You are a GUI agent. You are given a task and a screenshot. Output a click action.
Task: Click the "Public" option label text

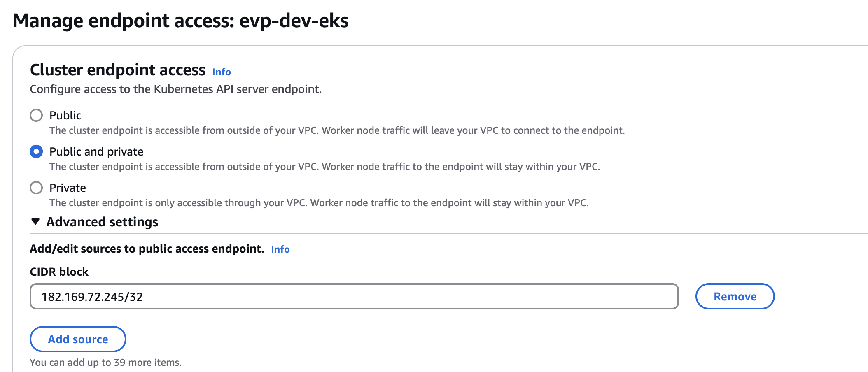pos(65,115)
